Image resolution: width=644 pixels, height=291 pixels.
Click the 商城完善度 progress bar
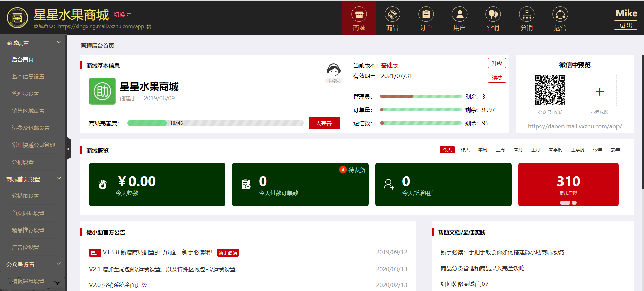[215, 123]
